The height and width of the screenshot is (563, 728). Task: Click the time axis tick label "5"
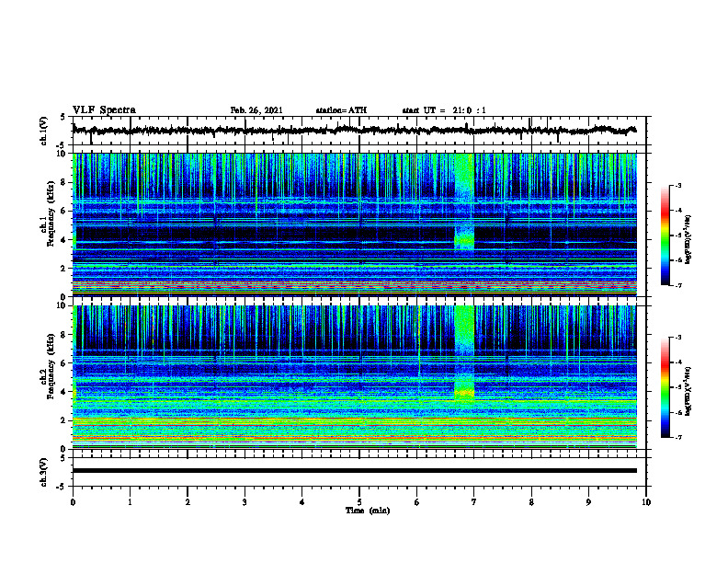359,502
